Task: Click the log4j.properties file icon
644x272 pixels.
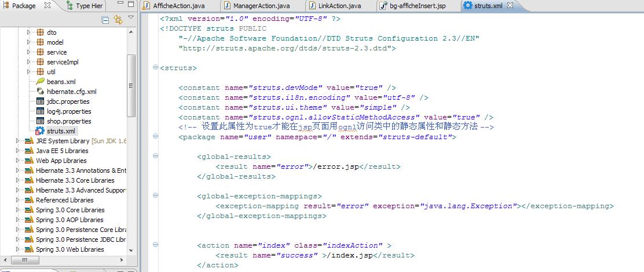Action: click(x=40, y=111)
